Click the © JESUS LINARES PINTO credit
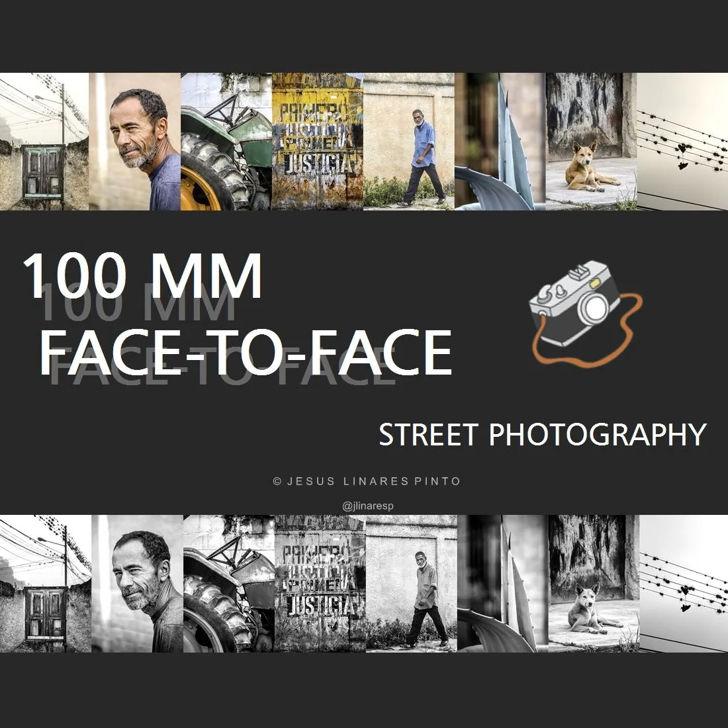728x728 pixels. (367, 481)
